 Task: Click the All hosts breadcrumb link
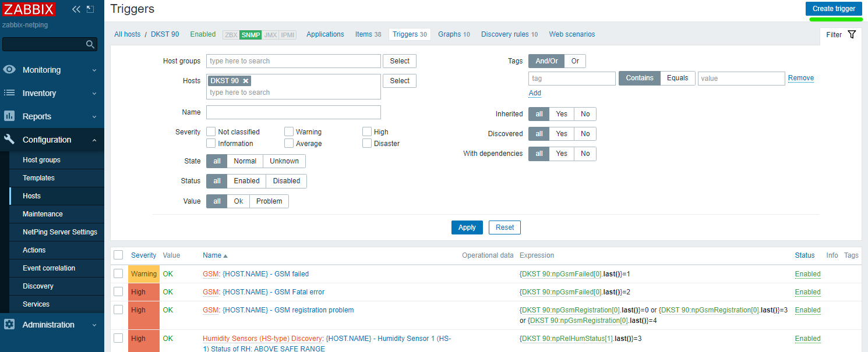[x=127, y=34]
